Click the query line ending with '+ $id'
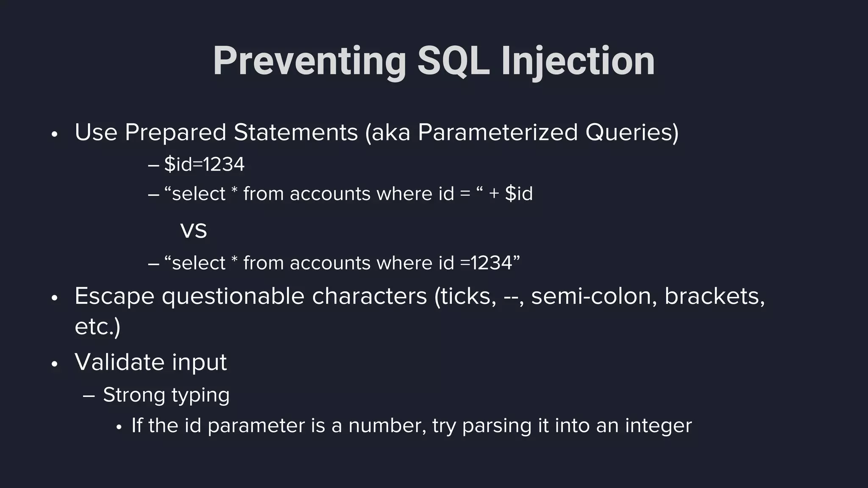This screenshot has width=868, height=488. pyautogui.click(x=348, y=194)
